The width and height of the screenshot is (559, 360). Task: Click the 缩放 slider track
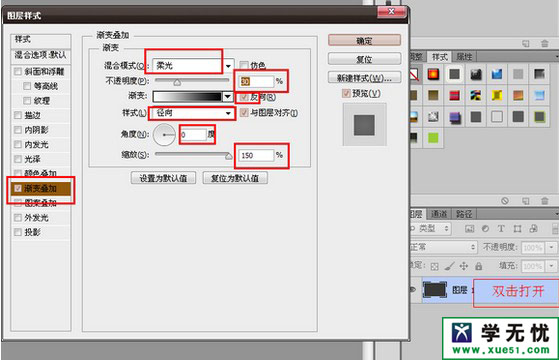(193, 155)
